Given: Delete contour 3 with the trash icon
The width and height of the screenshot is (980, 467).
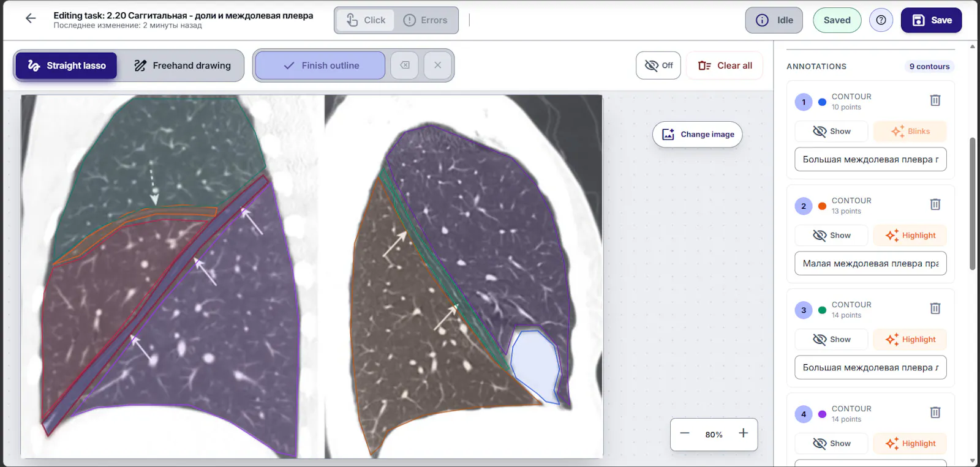Looking at the screenshot, I should tap(935, 308).
